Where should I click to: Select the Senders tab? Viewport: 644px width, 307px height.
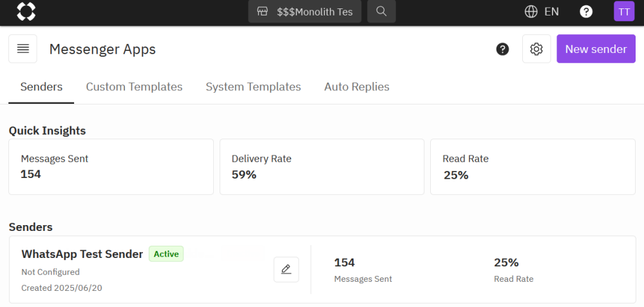point(41,87)
